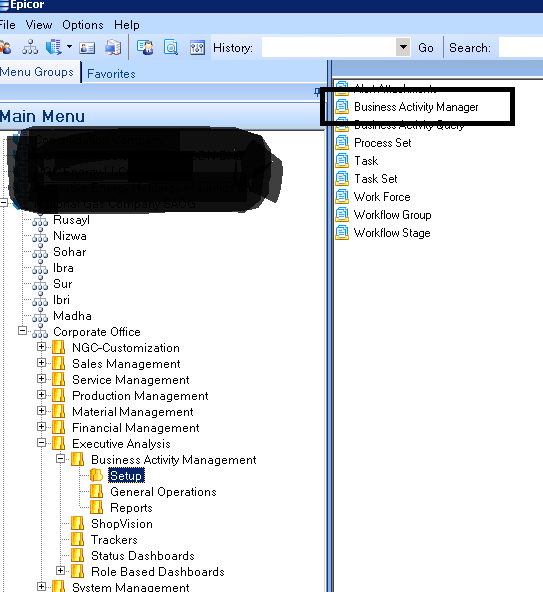This screenshot has width=543, height=592.
Task: Open the dropdown arrow beside company icon
Action: coord(69,47)
